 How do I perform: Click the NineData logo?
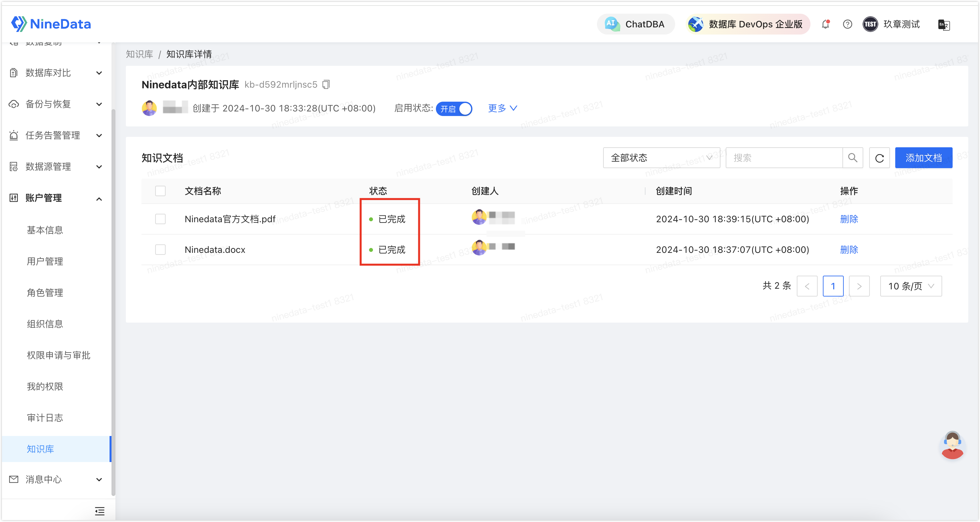point(51,24)
